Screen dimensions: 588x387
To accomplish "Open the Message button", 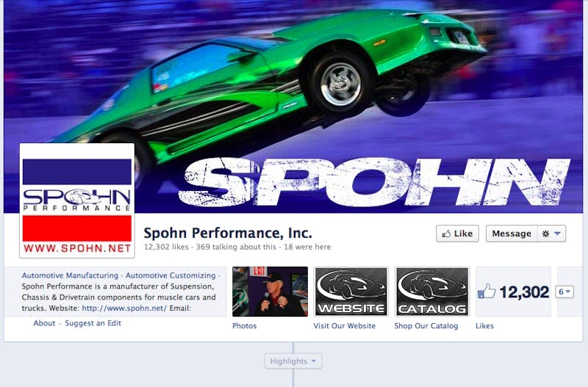I will pos(512,234).
